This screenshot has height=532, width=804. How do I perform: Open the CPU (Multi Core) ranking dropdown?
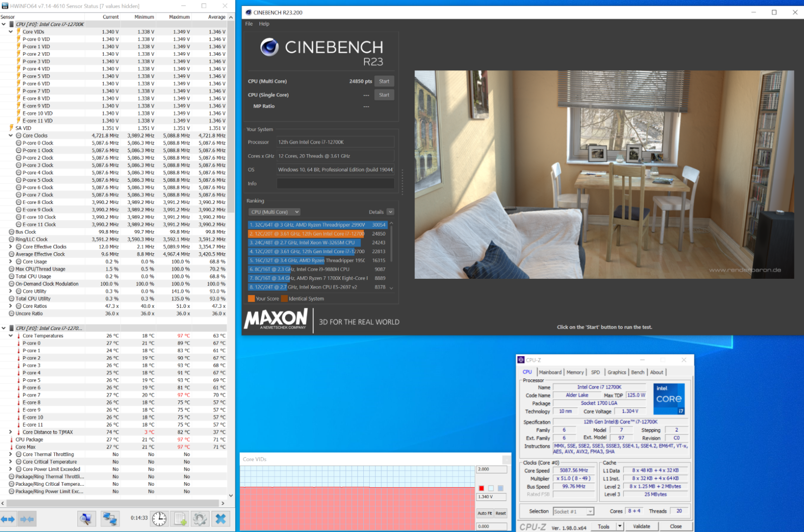(274, 212)
